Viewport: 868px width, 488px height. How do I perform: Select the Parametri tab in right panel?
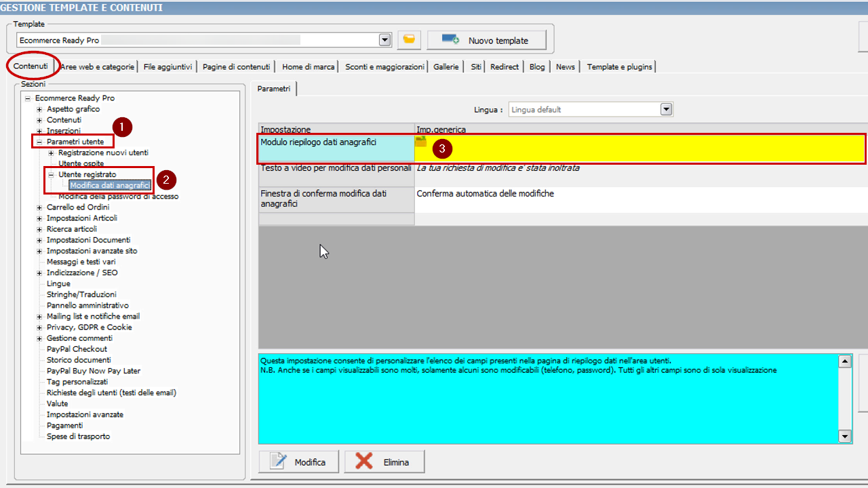click(x=274, y=89)
